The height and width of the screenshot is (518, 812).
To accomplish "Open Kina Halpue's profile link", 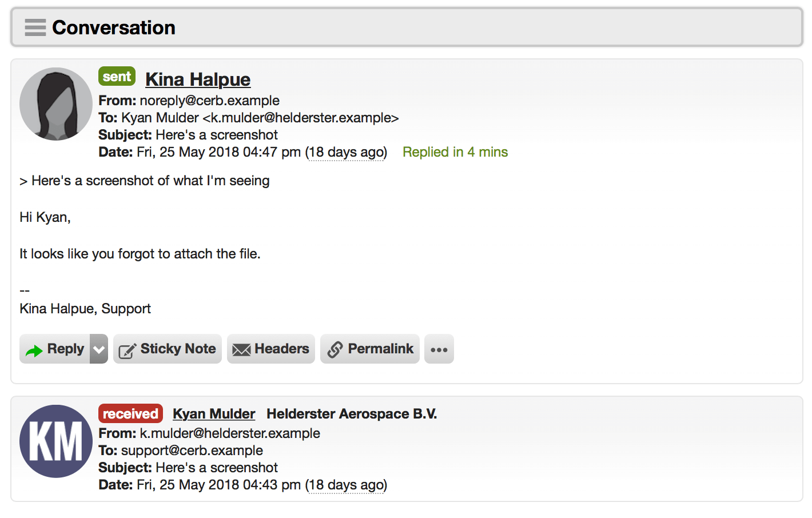I will 198,79.
